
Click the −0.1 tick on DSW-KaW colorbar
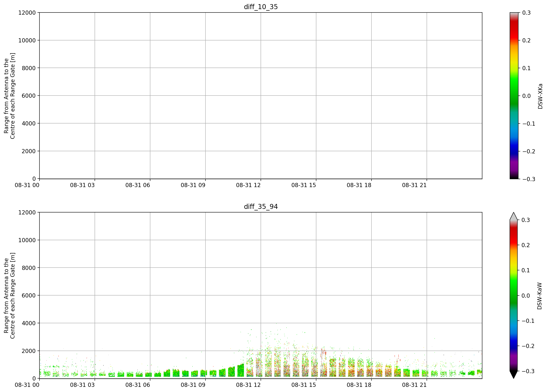pyautogui.click(x=528, y=321)
